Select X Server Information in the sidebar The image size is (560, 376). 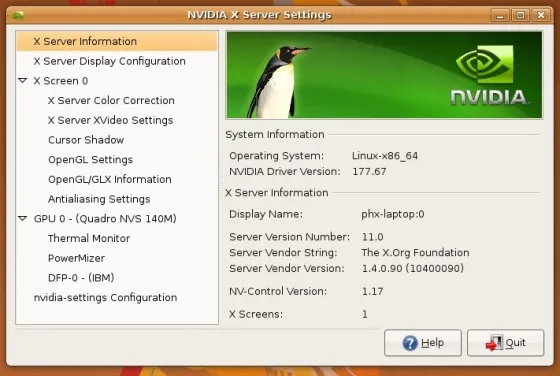click(x=117, y=41)
